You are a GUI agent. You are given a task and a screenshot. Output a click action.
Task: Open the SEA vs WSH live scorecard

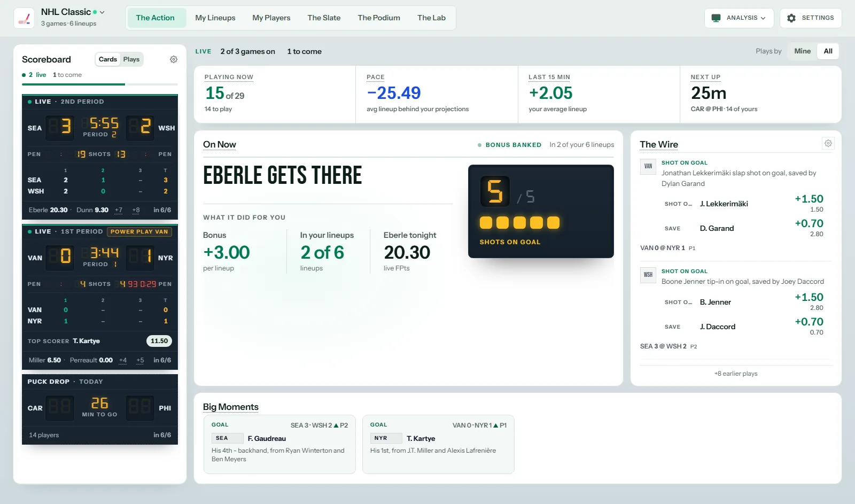[x=100, y=157]
